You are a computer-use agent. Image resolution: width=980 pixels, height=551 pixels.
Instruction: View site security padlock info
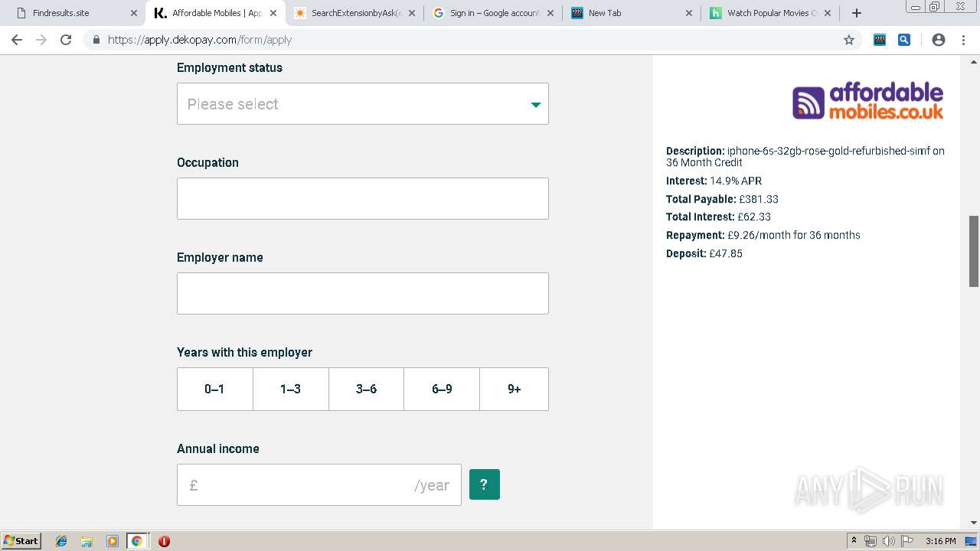96,40
